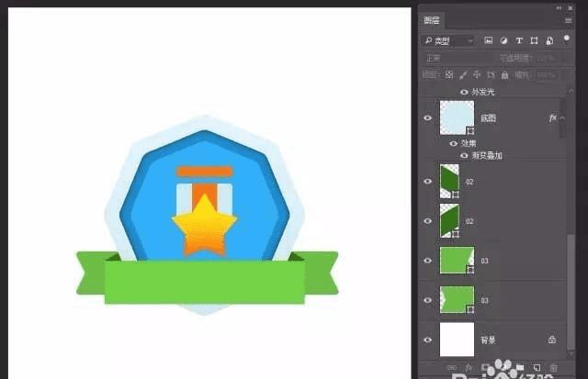Click vector mask badge on 底图 thumbnail
This screenshot has height=379, width=588.
point(470,130)
